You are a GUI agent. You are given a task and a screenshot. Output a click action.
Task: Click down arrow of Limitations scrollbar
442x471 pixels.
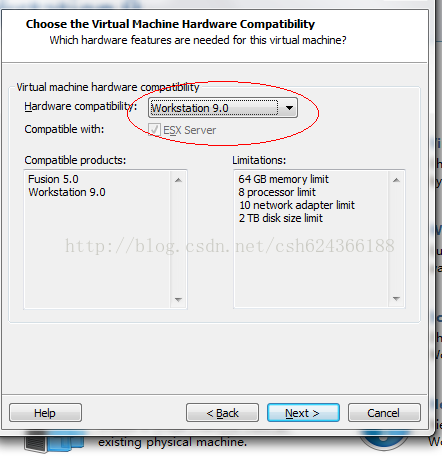click(396, 299)
